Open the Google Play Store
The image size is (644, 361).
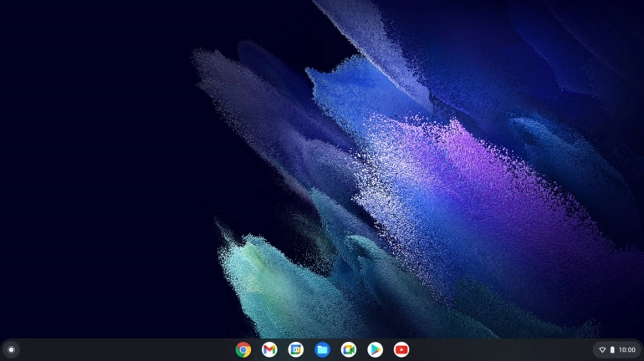(375, 349)
